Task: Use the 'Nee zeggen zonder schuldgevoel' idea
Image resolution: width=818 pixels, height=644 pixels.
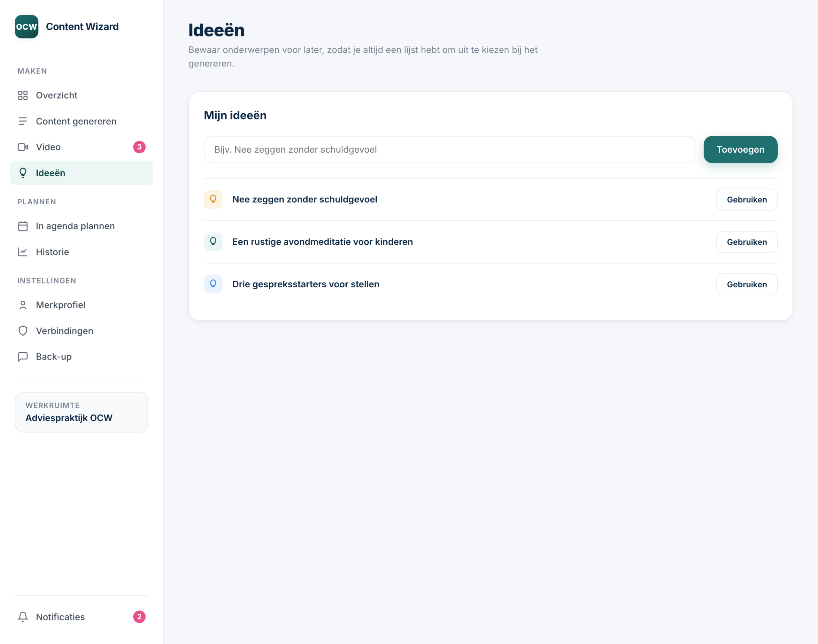Action: (x=747, y=200)
